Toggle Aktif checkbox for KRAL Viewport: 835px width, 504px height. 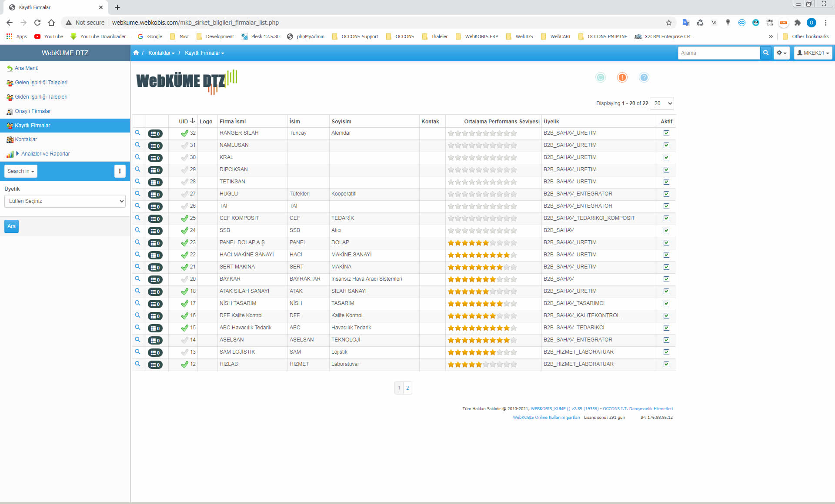(666, 158)
